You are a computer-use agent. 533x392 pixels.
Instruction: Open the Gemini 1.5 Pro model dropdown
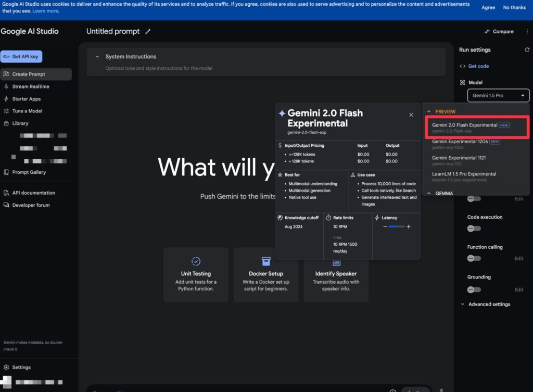498,96
